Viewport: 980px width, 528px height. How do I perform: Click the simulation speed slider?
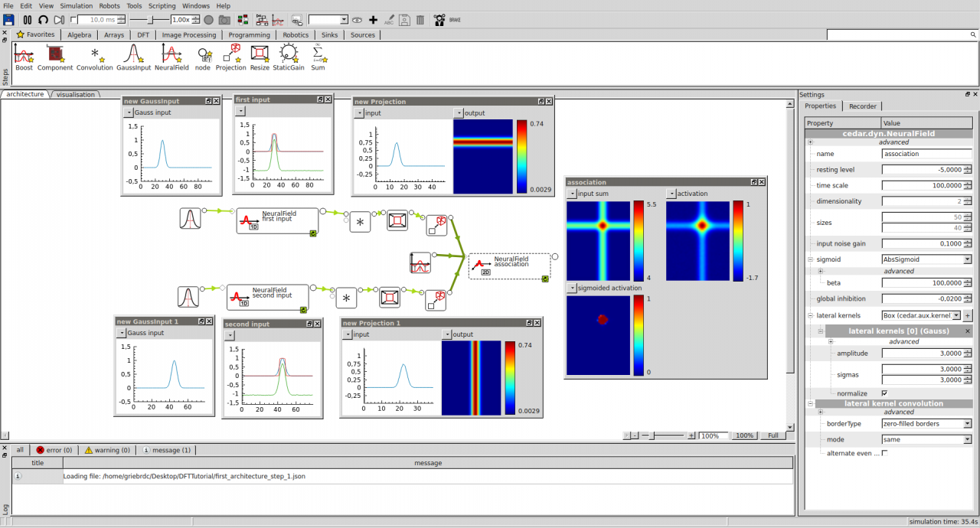tap(149, 20)
